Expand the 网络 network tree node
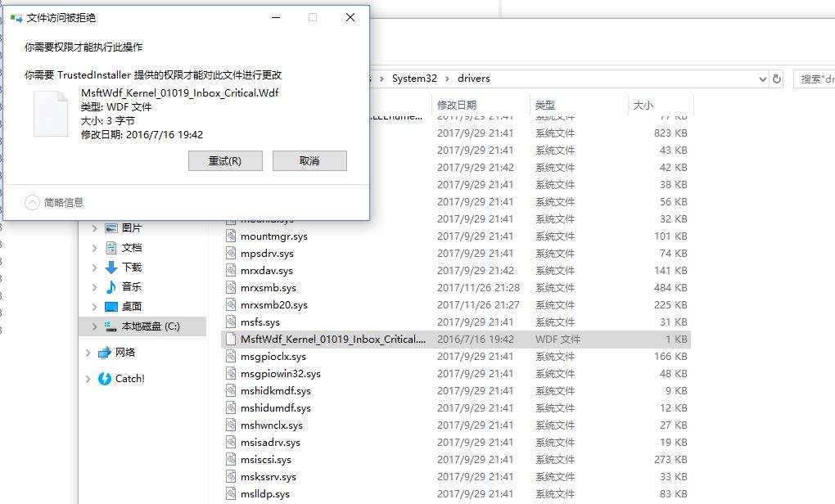Image resolution: width=835 pixels, height=504 pixels. (88, 353)
